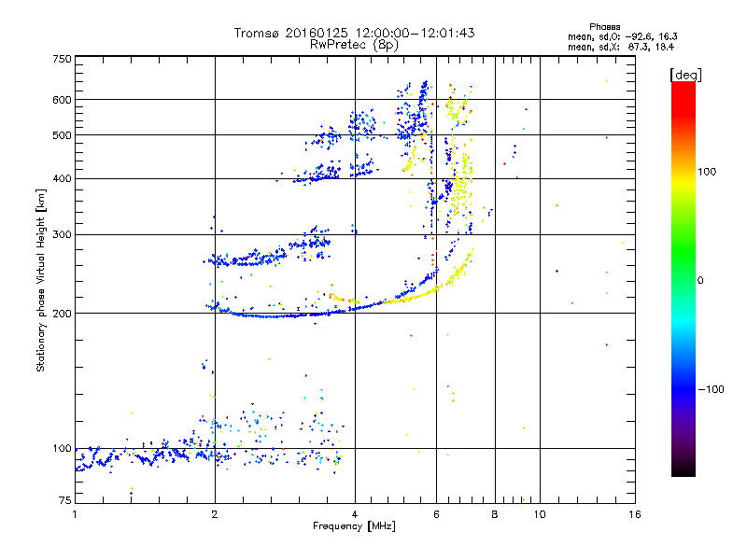Click the 'RwPretec (8p)' subtitle
The height and width of the screenshot is (560, 747).
click(x=354, y=45)
